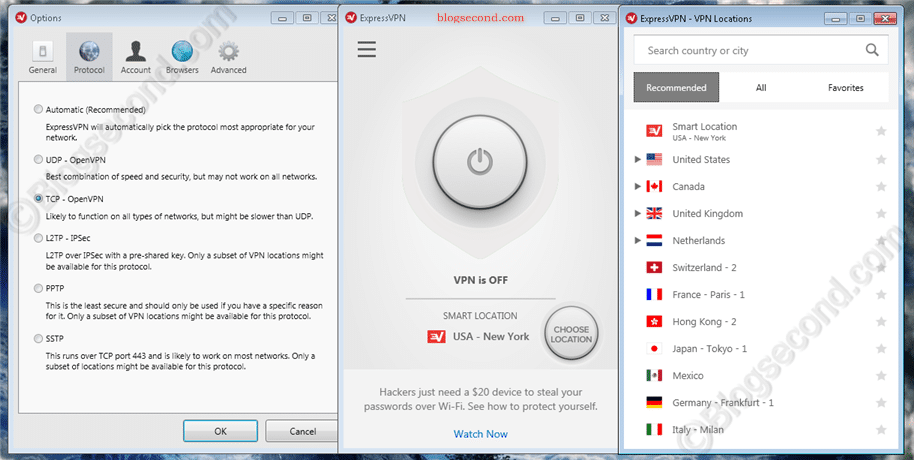
Task: Star Hong Kong - 2 as a favorite
Action: click(881, 322)
